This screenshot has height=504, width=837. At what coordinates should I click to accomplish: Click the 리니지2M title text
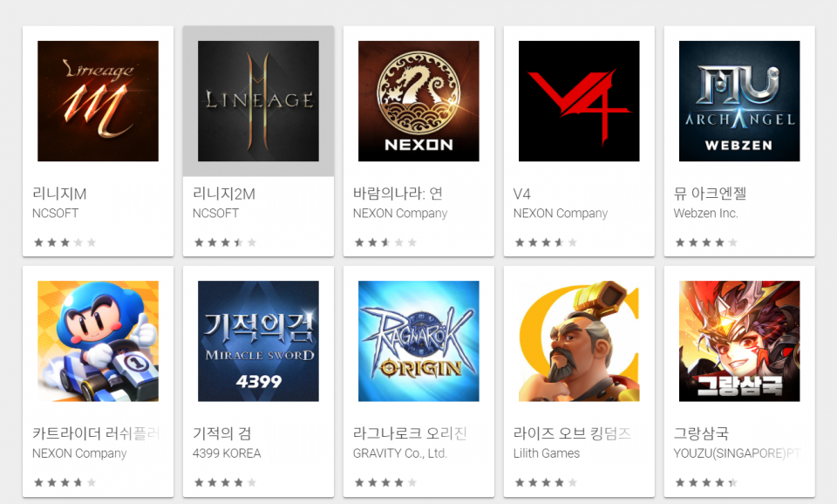pyautogui.click(x=224, y=194)
